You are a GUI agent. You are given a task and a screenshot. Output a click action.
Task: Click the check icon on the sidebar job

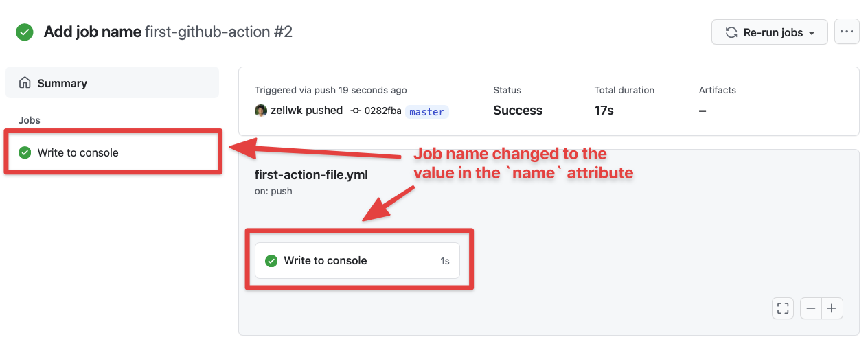[x=25, y=152]
